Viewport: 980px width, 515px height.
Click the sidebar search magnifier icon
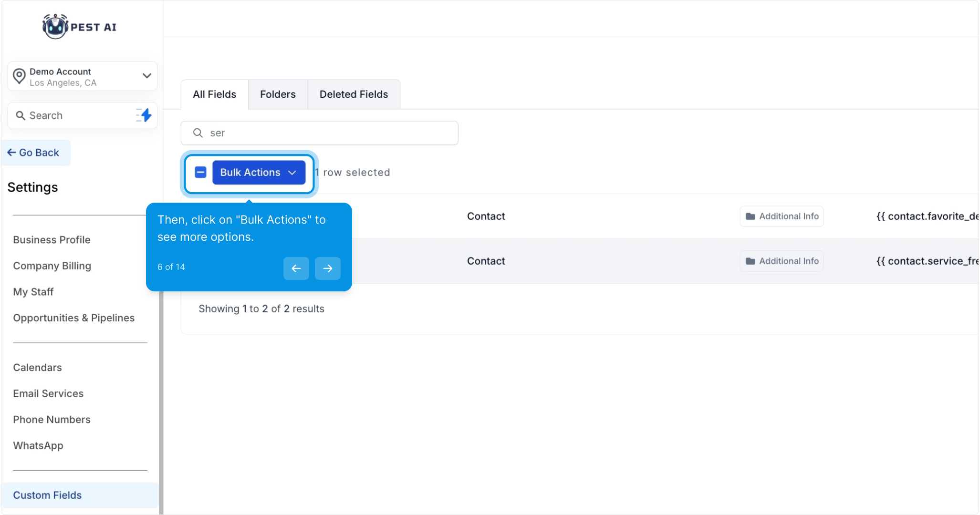[x=21, y=115]
